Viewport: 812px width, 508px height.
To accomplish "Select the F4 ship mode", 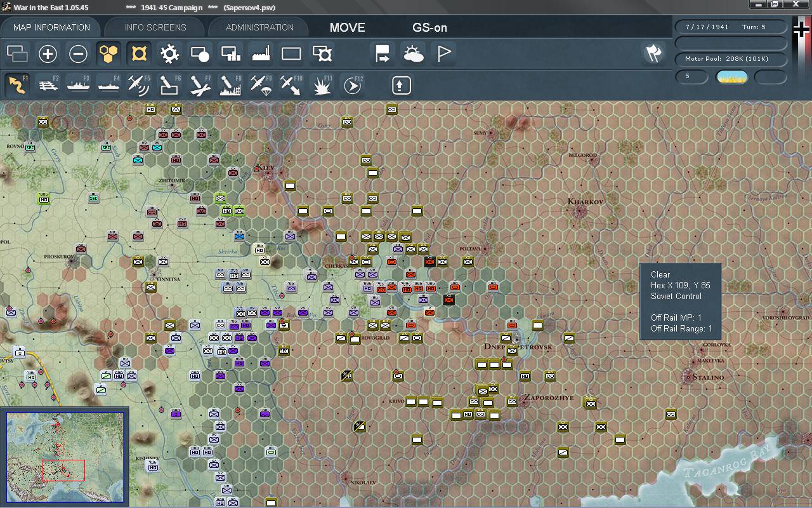I will click(x=108, y=84).
